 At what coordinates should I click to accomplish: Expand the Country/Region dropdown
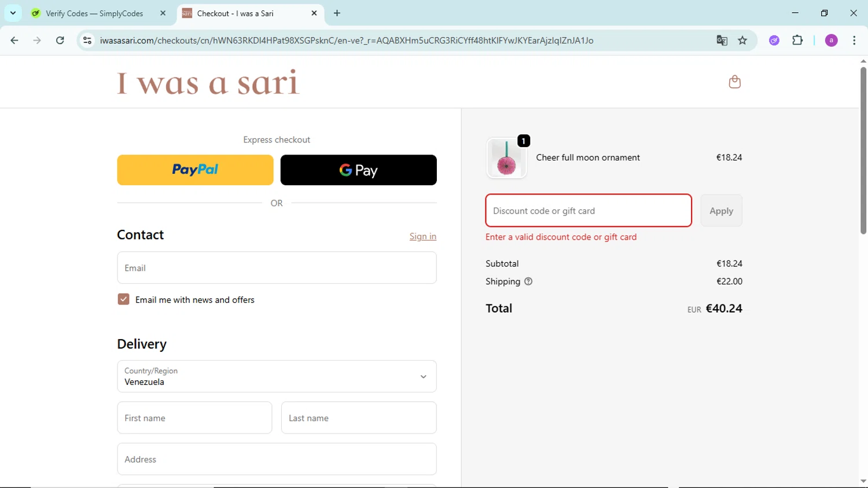pos(277,376)
